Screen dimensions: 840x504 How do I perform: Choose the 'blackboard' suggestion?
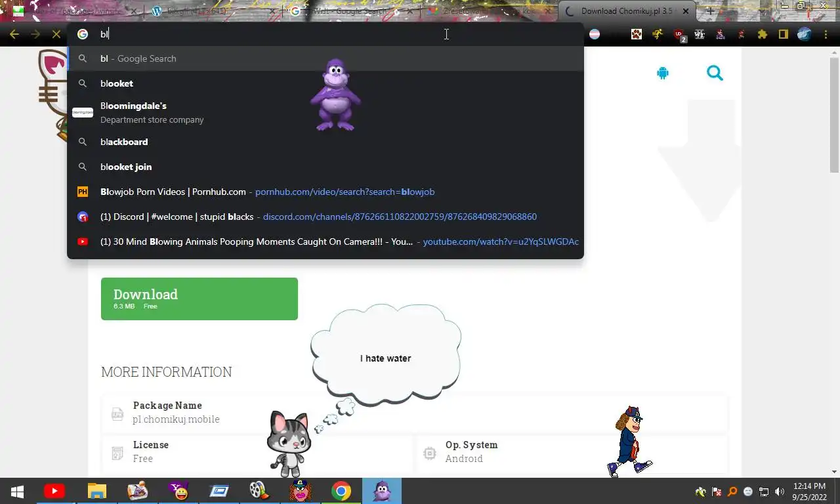coord(325,142)
